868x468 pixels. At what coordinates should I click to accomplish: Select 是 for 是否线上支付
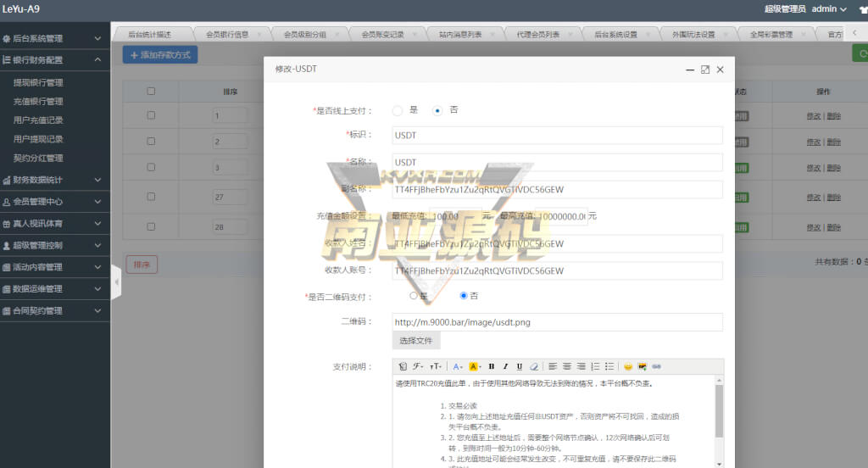[398, 110]
